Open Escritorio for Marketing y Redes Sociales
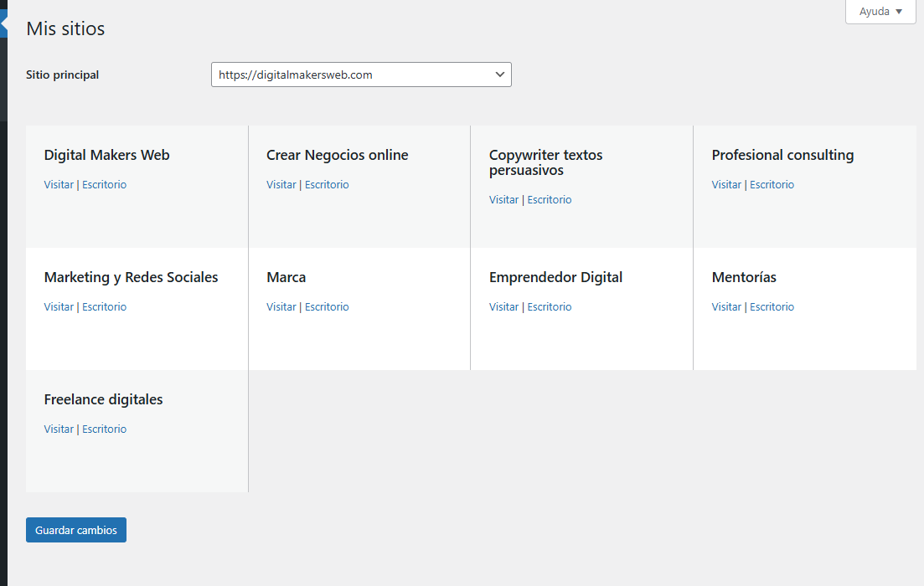Viewport: 924px width, 586px height. [104, 306]
